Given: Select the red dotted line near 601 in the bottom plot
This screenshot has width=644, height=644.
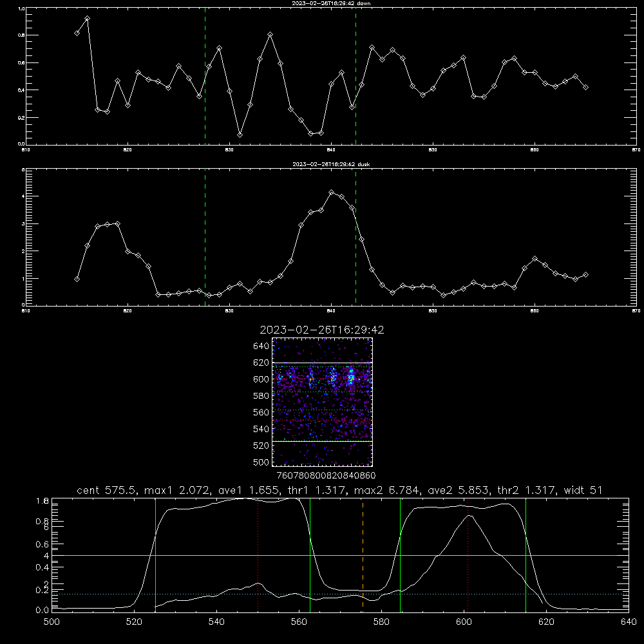Looking at the screenshot, I should point(468,555).
